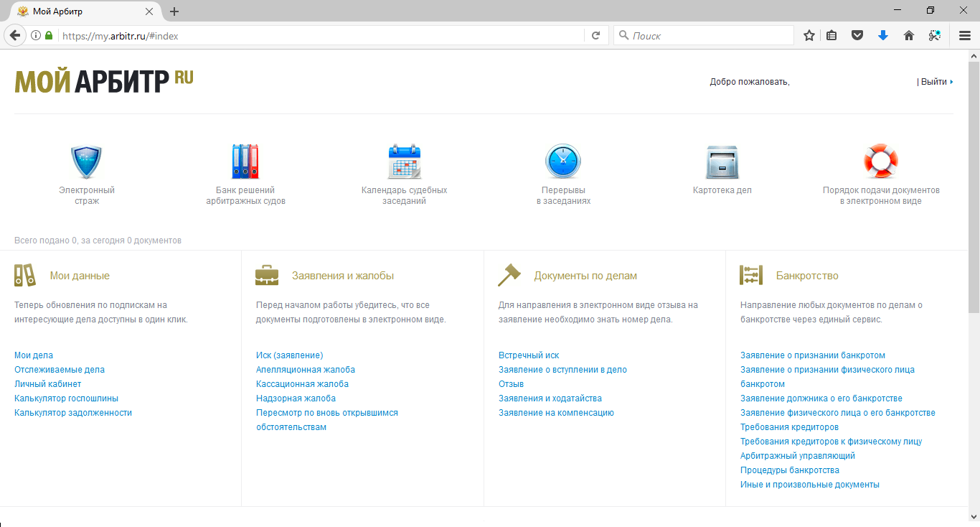Click the browser home icon
Viewport: 980px width, 527px height.
909,35
